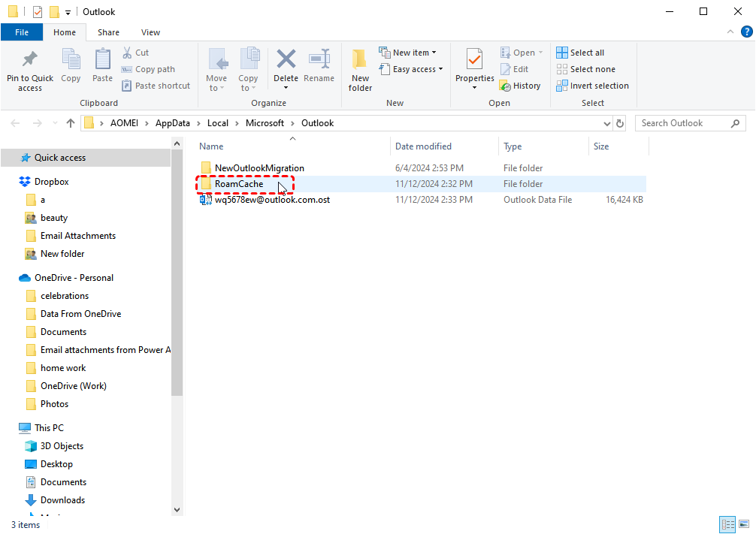756x534 pixels.
Task: Switch to the Home ribbon tab
Action: click(65, 32)
